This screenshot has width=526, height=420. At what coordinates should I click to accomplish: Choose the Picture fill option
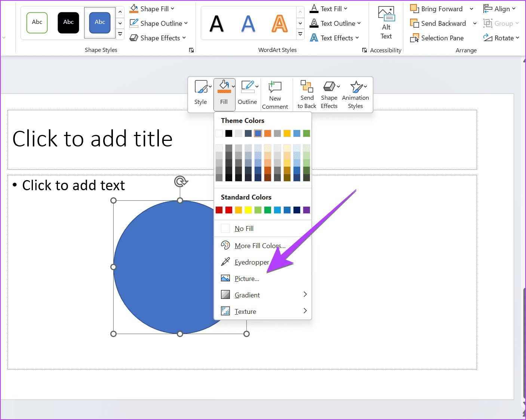[x=246, y=279]
